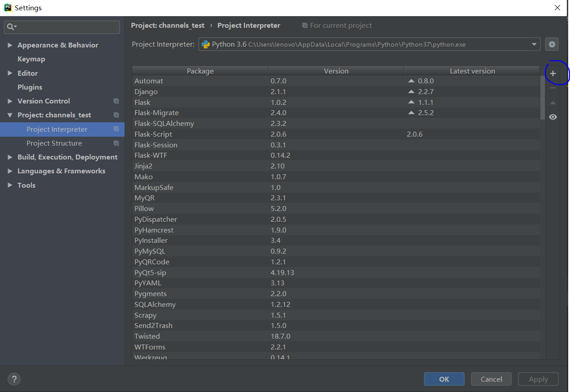This screenshot has width=570, height=392.
Task: Click the OK button
Action: 444,379
